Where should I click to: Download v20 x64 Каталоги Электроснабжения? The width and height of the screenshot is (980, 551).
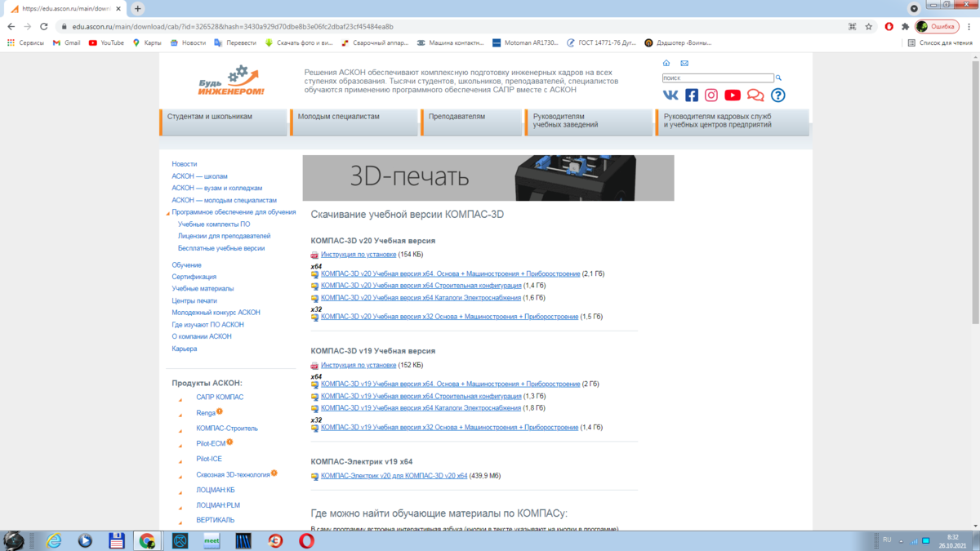(421, 298)
